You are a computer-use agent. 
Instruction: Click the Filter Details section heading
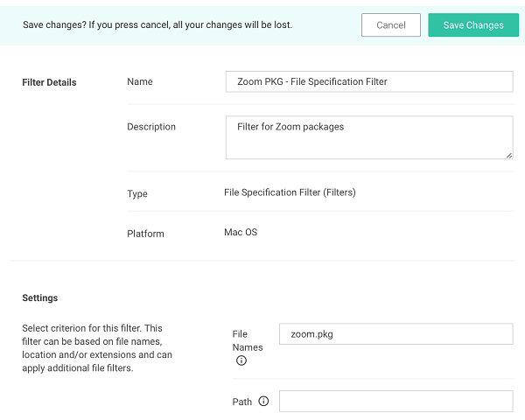coord(49,82)
